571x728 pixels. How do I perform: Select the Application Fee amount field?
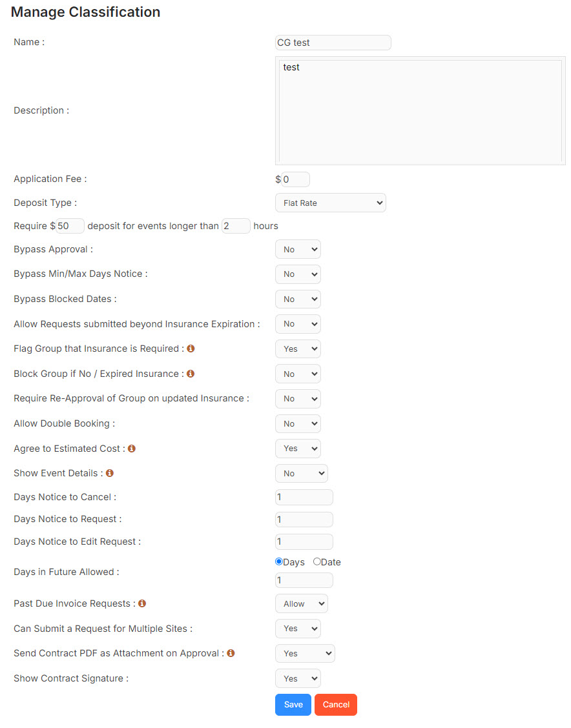(295, 179)
